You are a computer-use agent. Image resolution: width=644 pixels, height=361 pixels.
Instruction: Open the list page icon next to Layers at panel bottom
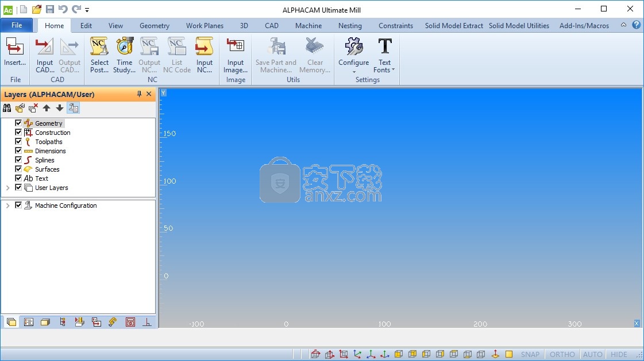pyautogui.click(x=28, y=322)
